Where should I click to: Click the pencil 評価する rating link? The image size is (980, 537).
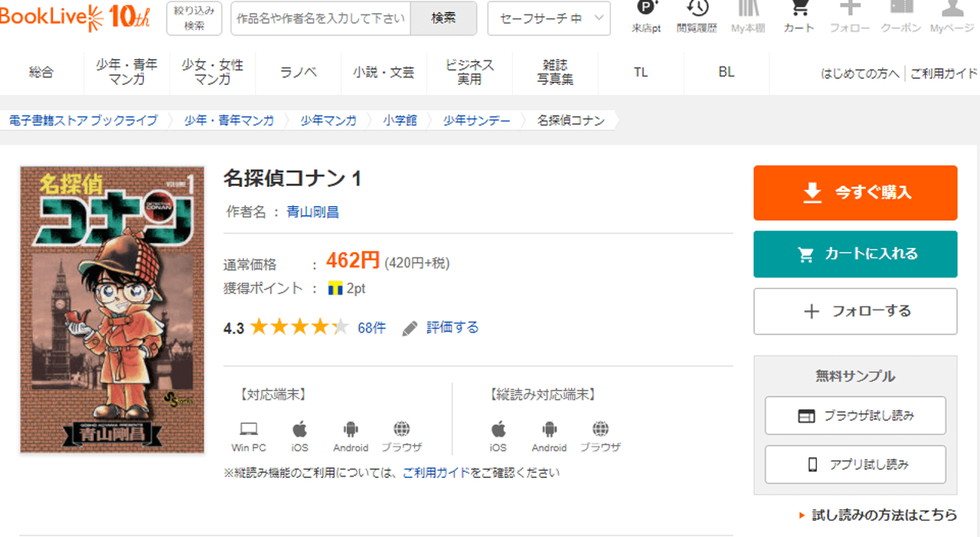(441, 328)
